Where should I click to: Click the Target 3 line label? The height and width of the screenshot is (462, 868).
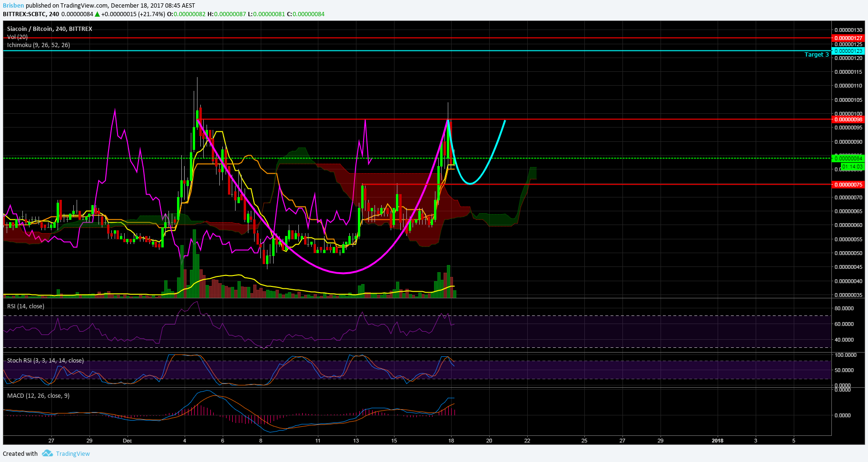(817, 55)
